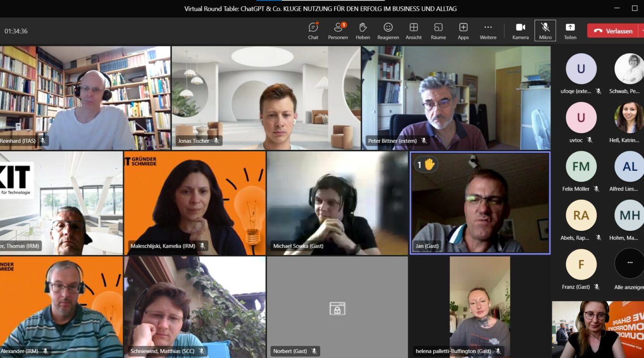Viewport: 644px width, 358px height.
Task: Click the muted mic icon beside Abels, Rap...
Action: (598, 238)
